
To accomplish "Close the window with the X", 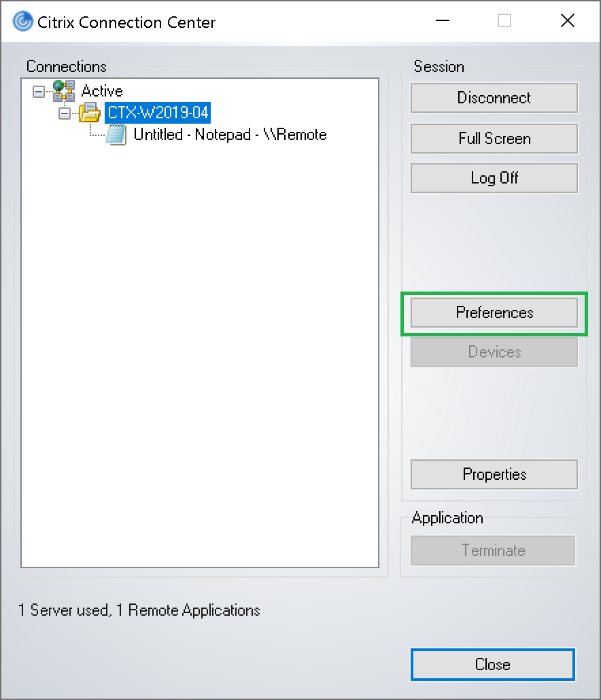I will pos(567,21).
